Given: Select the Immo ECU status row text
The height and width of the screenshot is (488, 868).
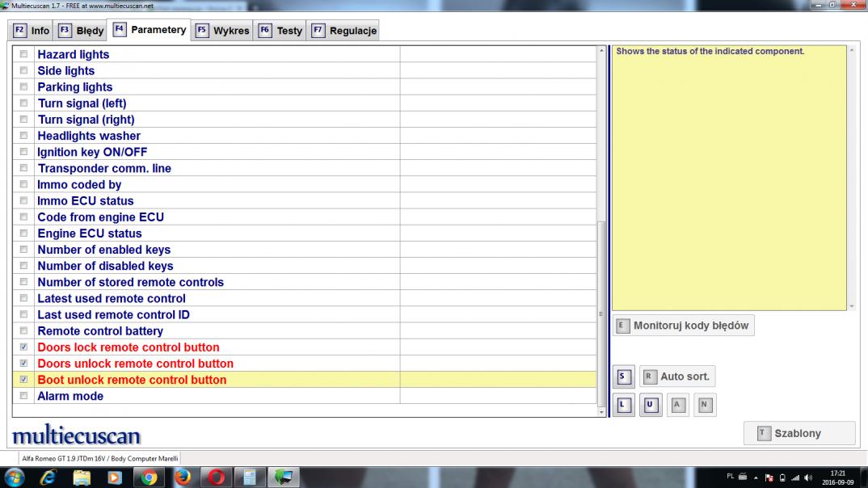Looking at the screenshot, I should [x=85, y=201].
